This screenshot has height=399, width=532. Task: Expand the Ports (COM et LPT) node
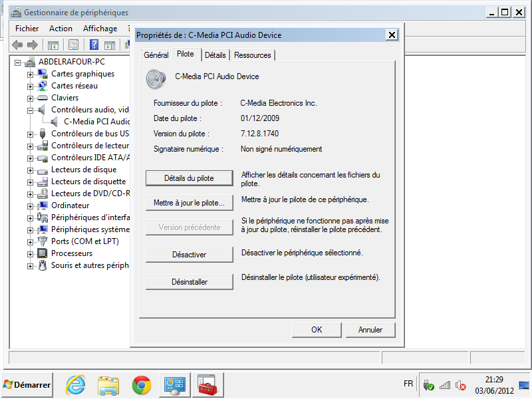30,242
